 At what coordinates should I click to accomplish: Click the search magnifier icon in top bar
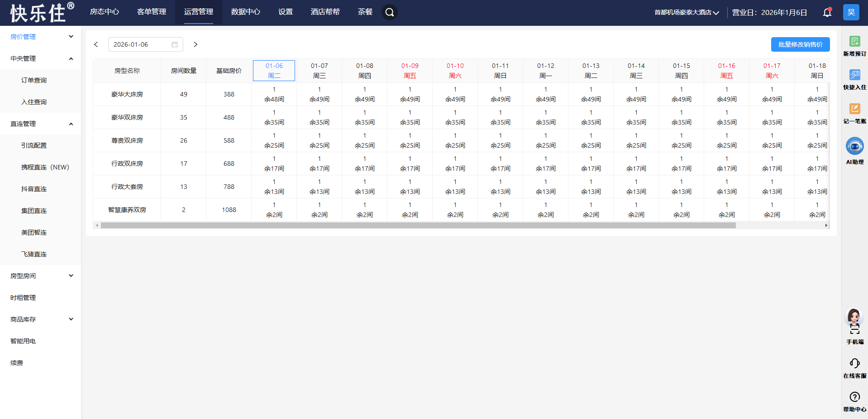(x=390, y=12)
